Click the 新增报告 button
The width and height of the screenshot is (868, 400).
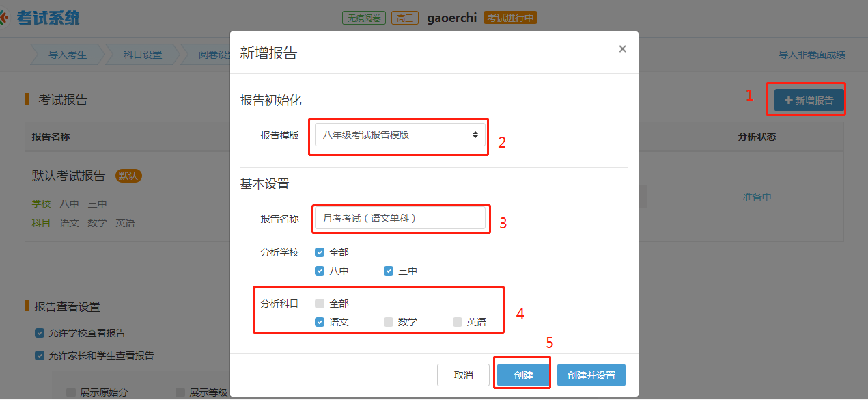click(809, 101)
